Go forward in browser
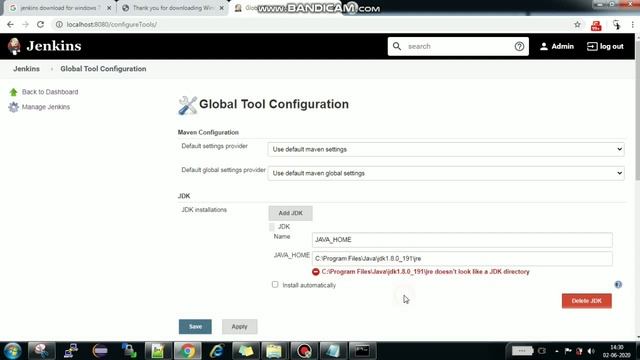The image size is (640, 360). click(x=25, y=24)
